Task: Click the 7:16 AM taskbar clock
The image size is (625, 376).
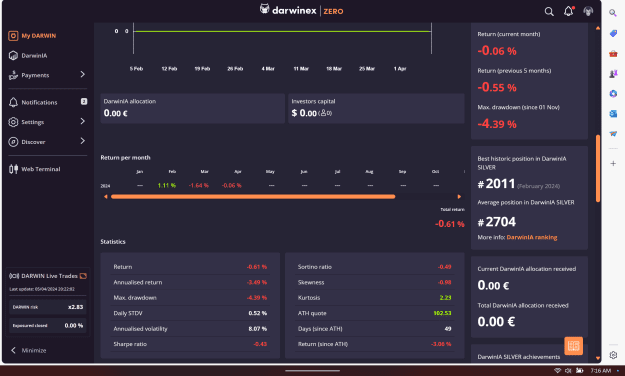Action: coord(600,371)
